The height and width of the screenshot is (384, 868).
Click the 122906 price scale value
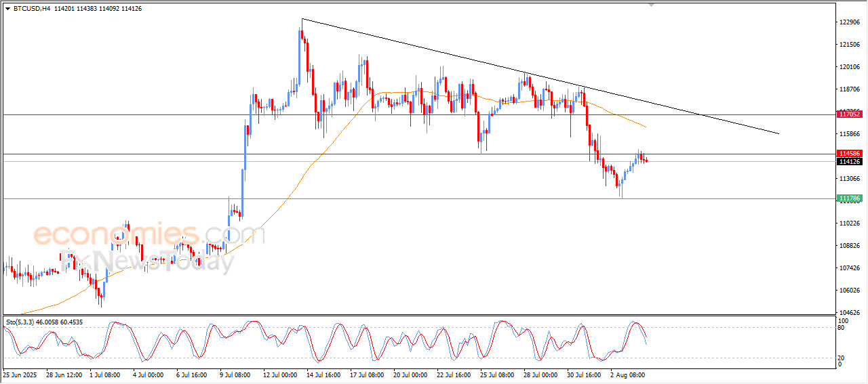click(x=850, y=22)
